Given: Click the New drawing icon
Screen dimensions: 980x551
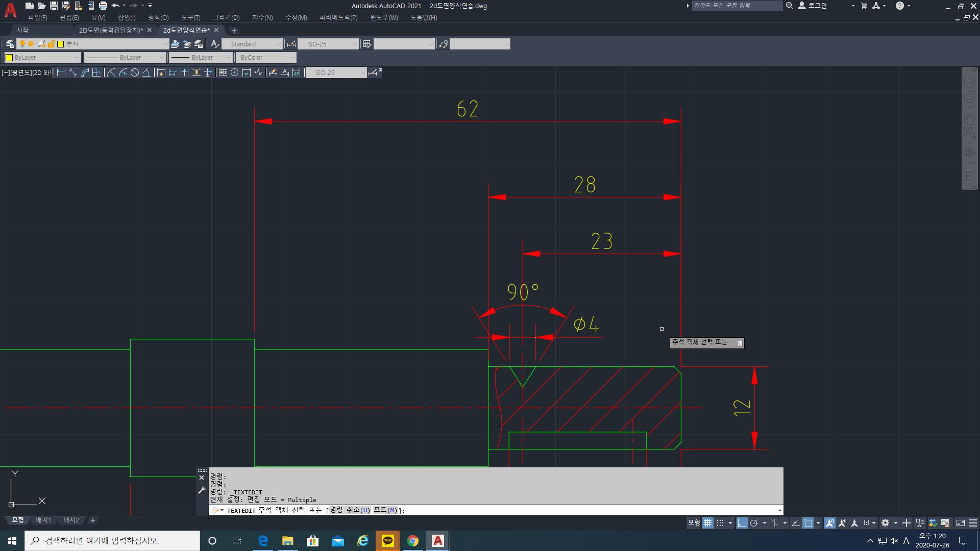Looking at the screenshot, I should tap(30, 6).
